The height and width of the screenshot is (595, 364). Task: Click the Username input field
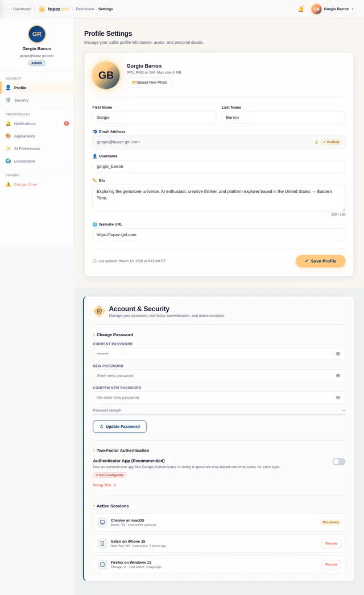219,167
